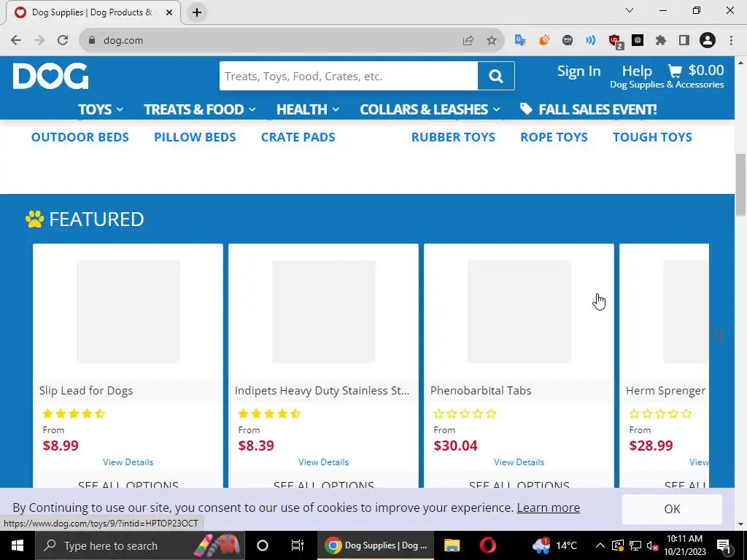Image resolution: width=747 pixels, height=560 pixels.
Task: View Details for Slip Lead for Dogs
Action: (128, 462)
